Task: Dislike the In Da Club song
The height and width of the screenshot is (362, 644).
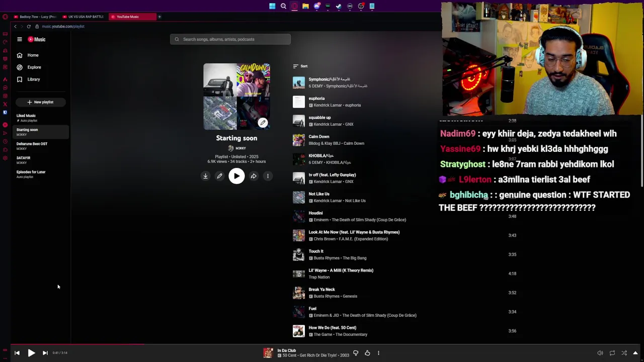Action: (x=356, y=353)
